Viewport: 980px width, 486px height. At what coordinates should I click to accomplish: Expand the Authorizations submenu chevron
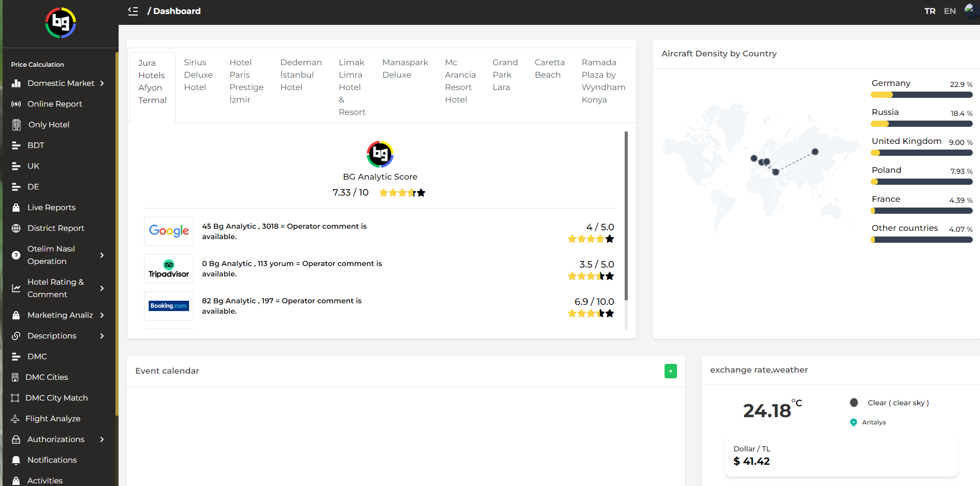(x=102, y=439)
